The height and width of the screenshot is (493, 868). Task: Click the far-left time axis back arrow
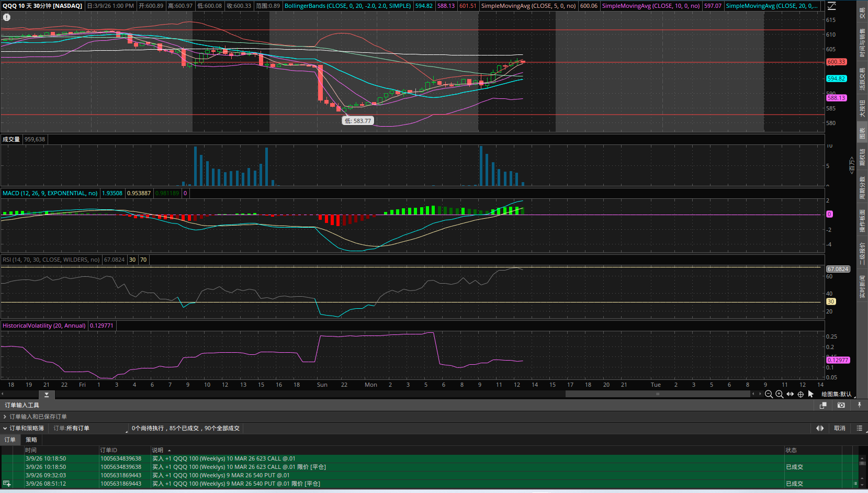point(3,394)
